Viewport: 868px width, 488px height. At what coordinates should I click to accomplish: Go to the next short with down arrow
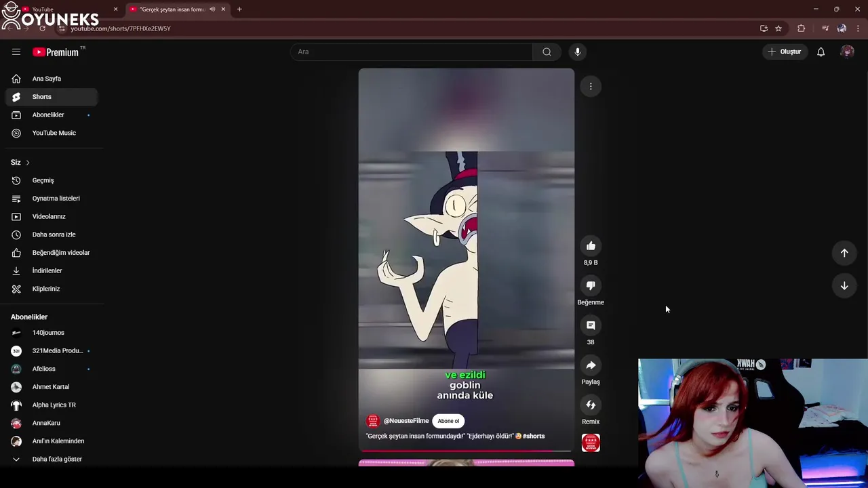(844, 286)
